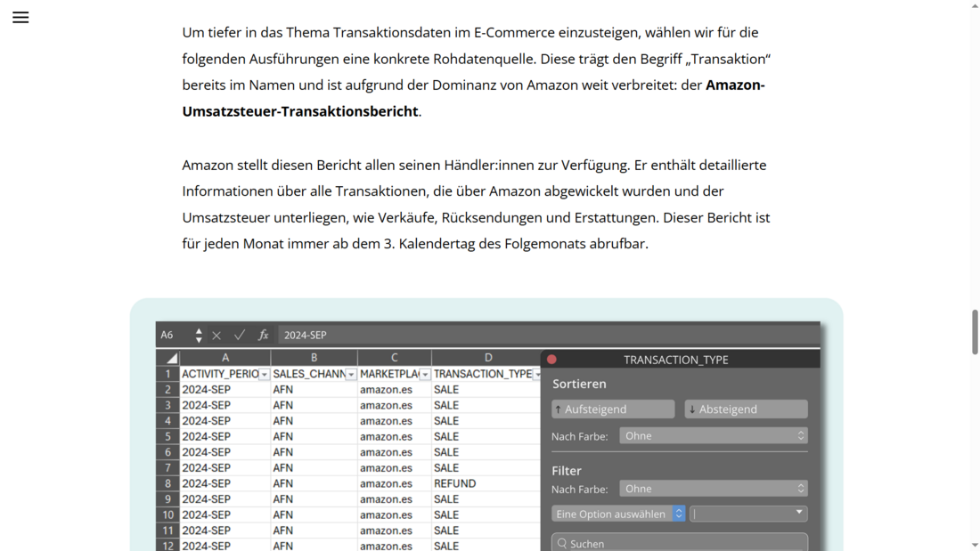
Task: Click the formula bar confirm checkmark
Action: pos(239,336)
